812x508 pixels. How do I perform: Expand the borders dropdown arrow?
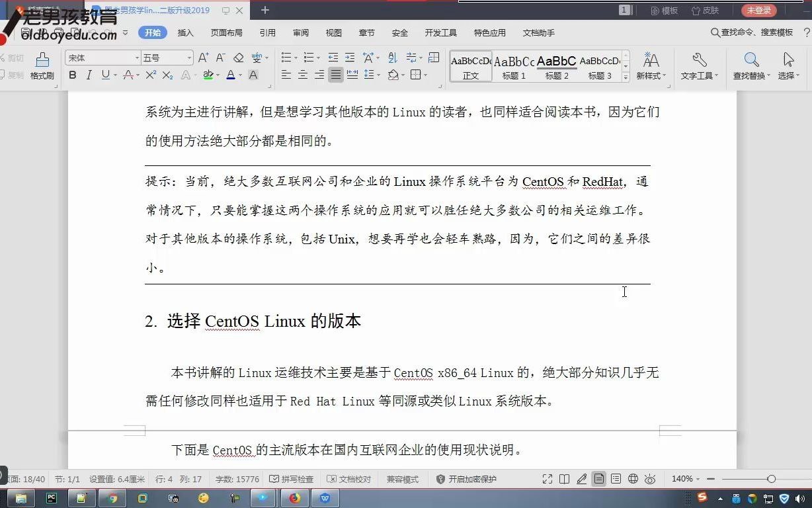(425, 75)
